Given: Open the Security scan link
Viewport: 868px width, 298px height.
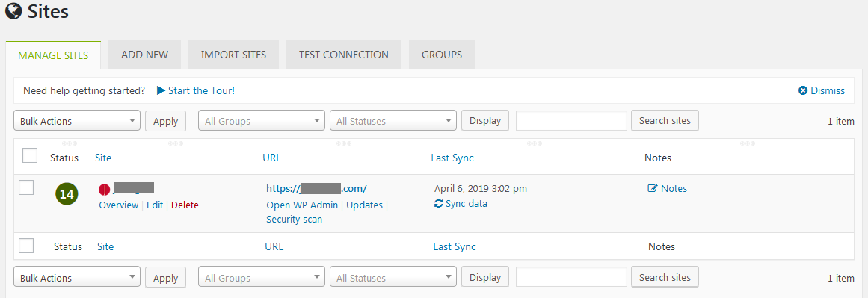Looking at the screenshot, I should (x=294, y=220).
